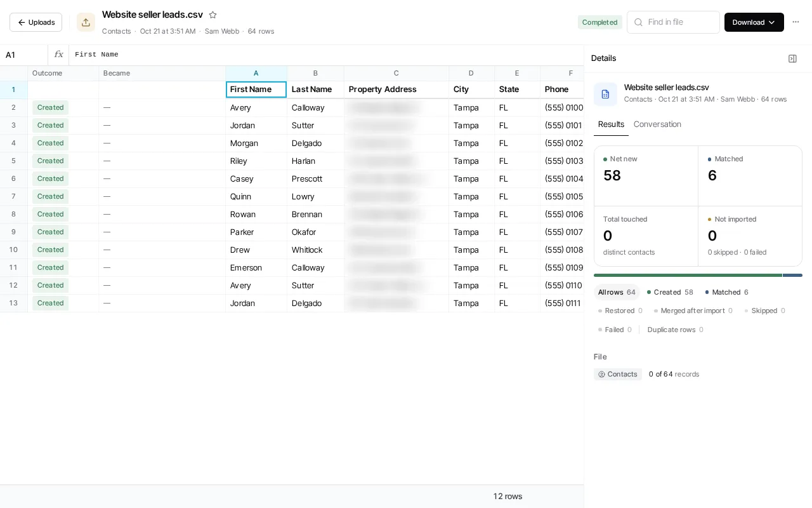The height and width of the screenshot is (508, 812).
Task: Click the Last Name header cell
Action: point(315,90)
